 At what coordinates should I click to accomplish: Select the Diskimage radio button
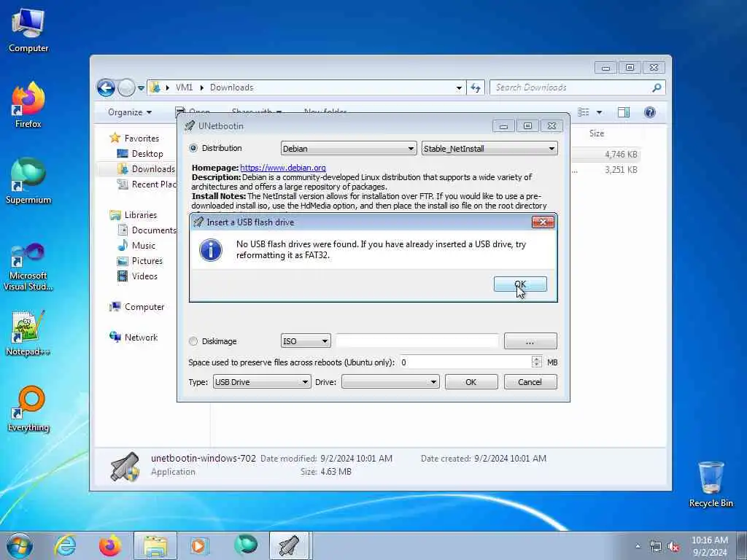click(193, 341)
